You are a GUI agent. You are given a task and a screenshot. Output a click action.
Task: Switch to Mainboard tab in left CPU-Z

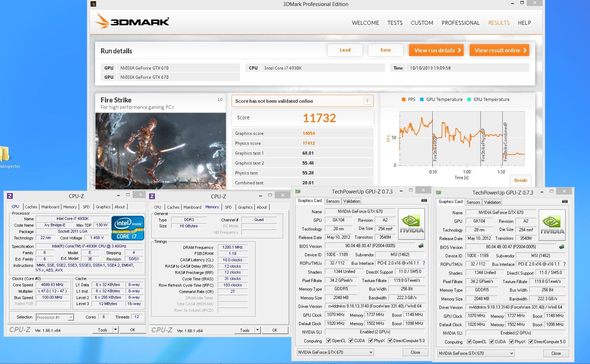pos(50,207)
